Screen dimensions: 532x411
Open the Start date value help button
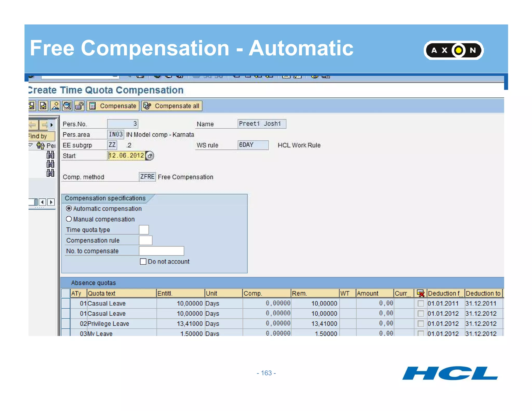[x=150, y=156]
